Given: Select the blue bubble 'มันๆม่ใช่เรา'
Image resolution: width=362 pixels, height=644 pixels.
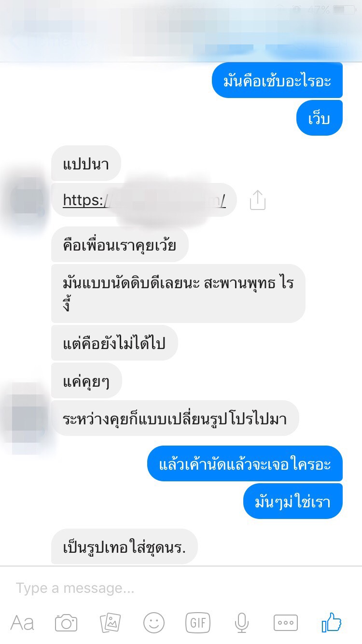Looking at the screenshot, I should pyautogui.click(x=292, y=501).
